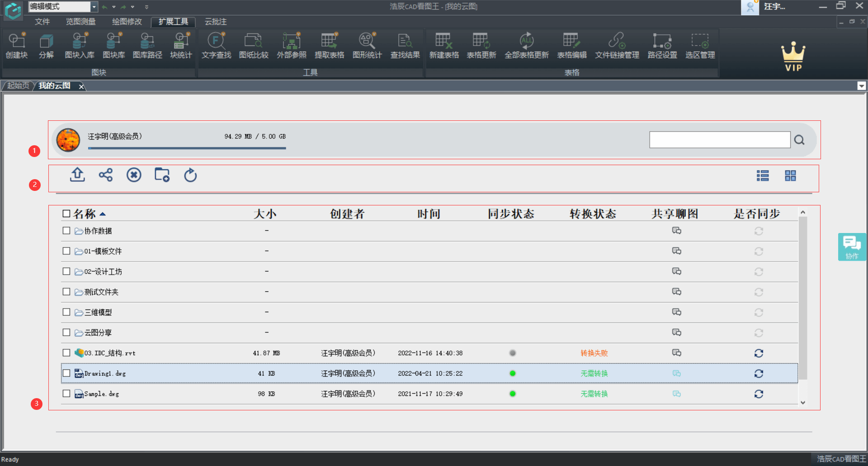Open the 02-设计工坊 folder
Screen dimensions: 868x466
(103, 271)
